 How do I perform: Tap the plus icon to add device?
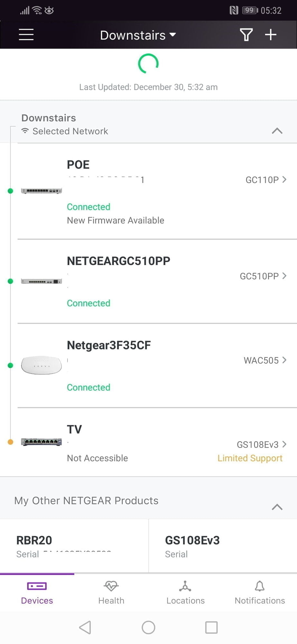(x=271, y=34)
